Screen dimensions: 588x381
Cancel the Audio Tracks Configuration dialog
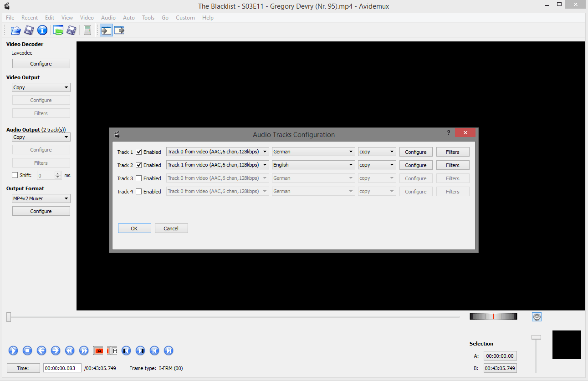pyautogui.click(x=171, y=229)
